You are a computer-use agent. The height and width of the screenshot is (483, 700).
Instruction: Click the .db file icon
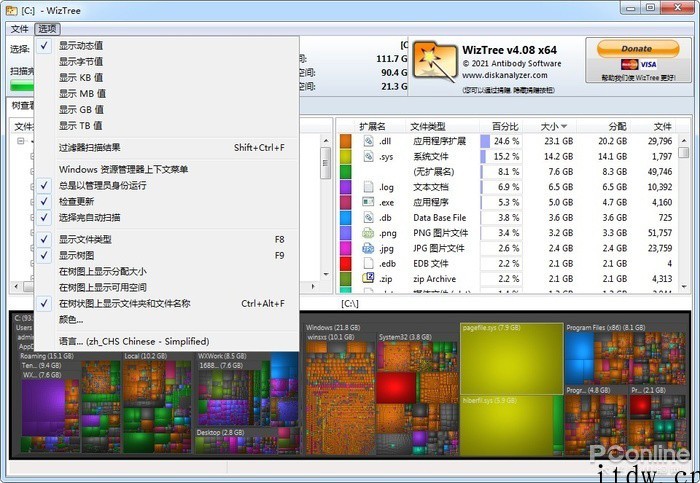point(368,218)
